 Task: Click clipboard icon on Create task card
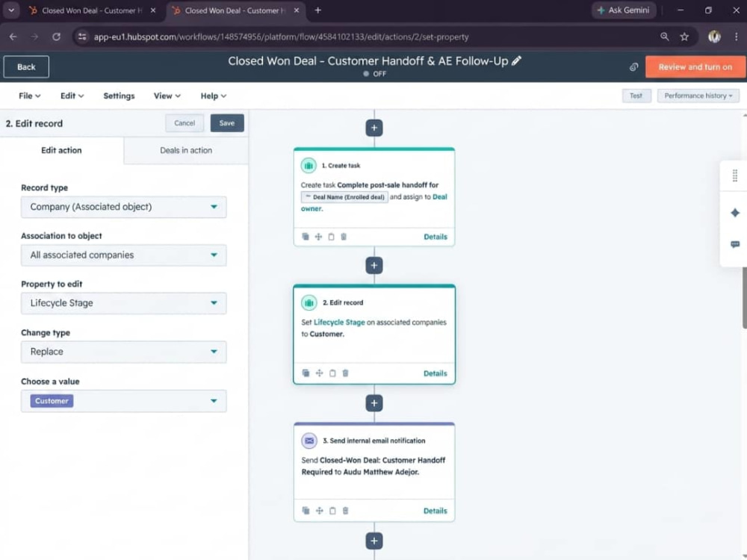coord(331,237)
